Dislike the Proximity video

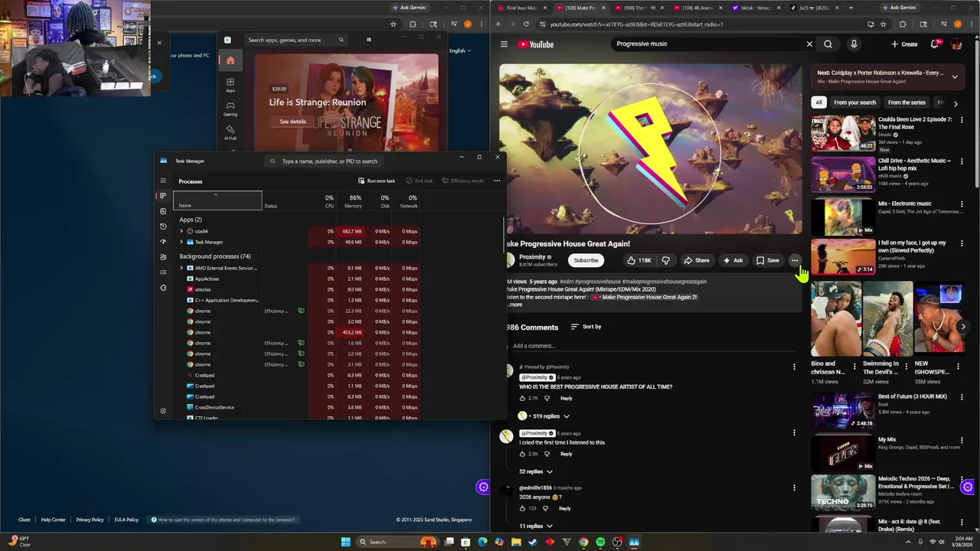coord(665,260)
